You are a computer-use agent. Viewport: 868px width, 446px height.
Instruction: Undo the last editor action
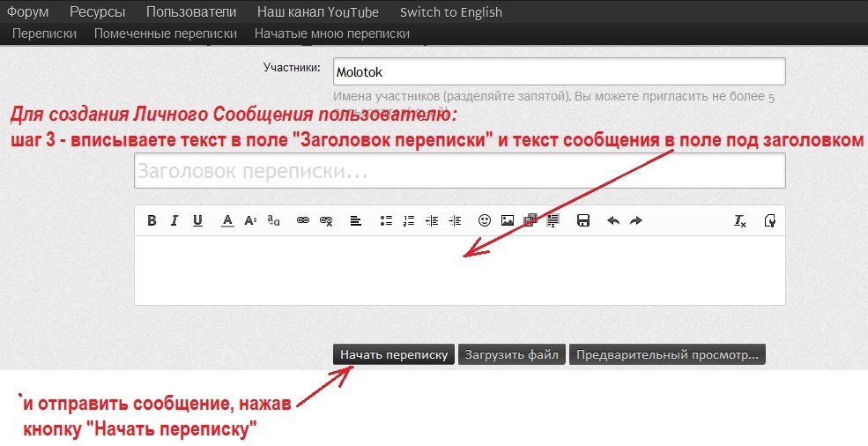(613, 221)
